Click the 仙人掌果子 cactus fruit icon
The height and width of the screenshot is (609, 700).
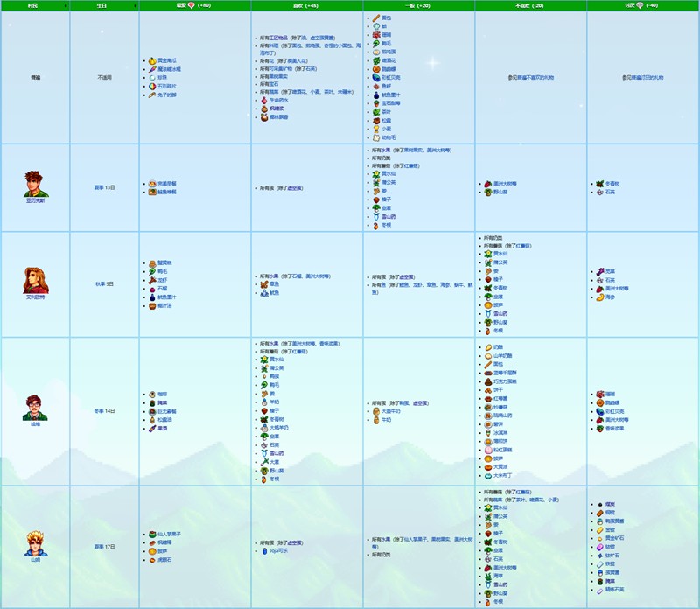tap(151, 534)
